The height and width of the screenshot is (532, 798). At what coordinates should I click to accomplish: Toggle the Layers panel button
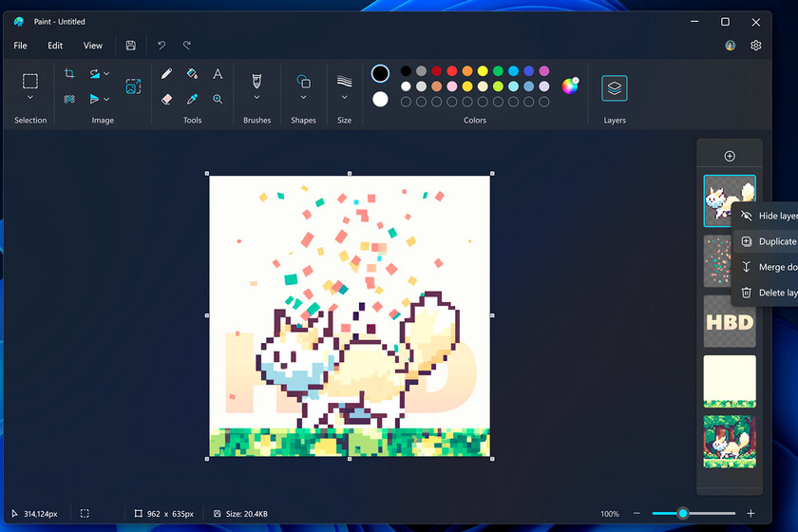615,88
